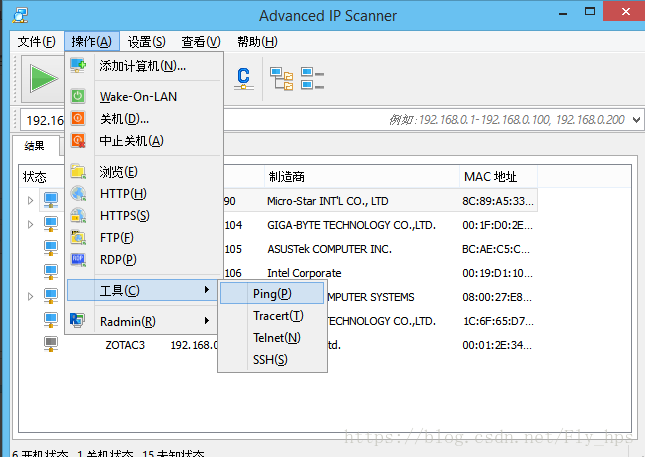645x457 pixels.
Task: Select offline computer icon in ZOTAC3 row
Action: tap(51, 343)
